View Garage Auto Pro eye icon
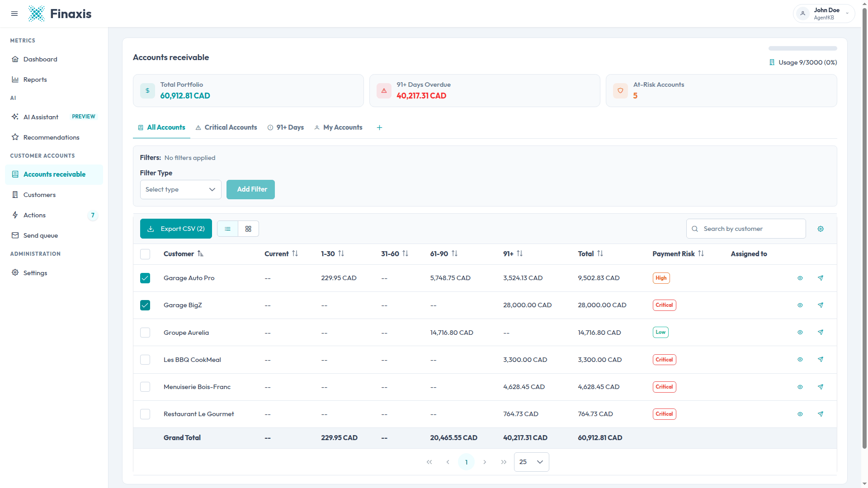 tap(800, 278)
